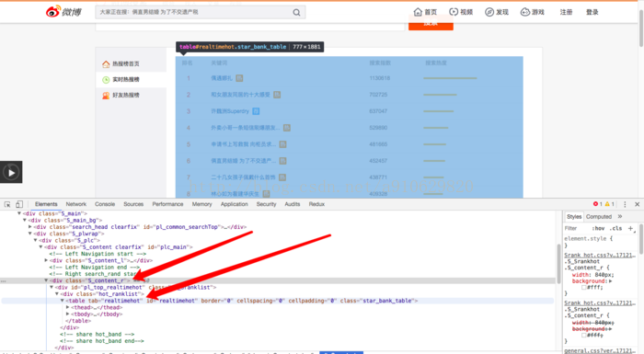
Task: Add new style rule plus icon
Action: [x=631, y=228]
